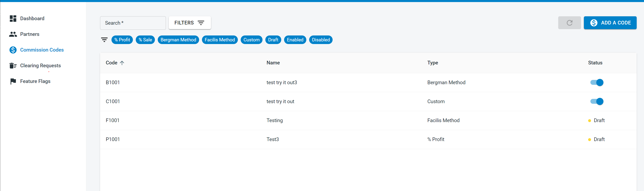644x191 pixels.
Task: Select code B1001 cell
Action: pos(113,83)
